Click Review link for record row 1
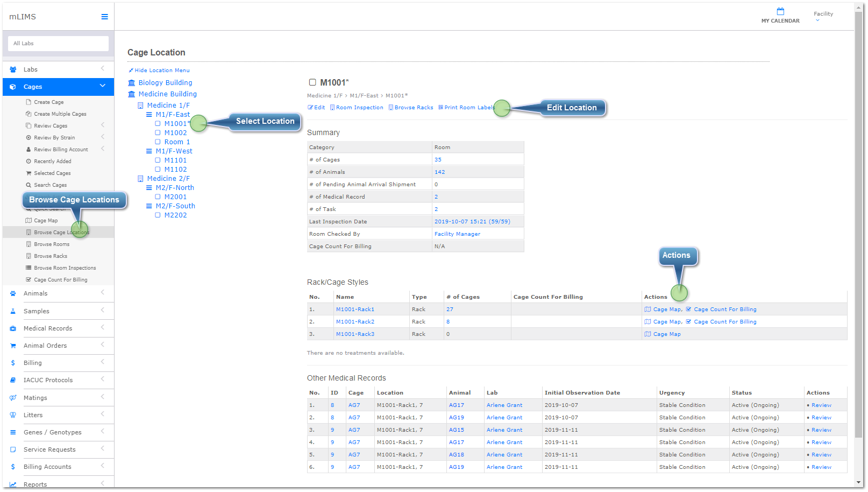Image resolution: width=868 pixels, height=492 pixels. point(821,405)
